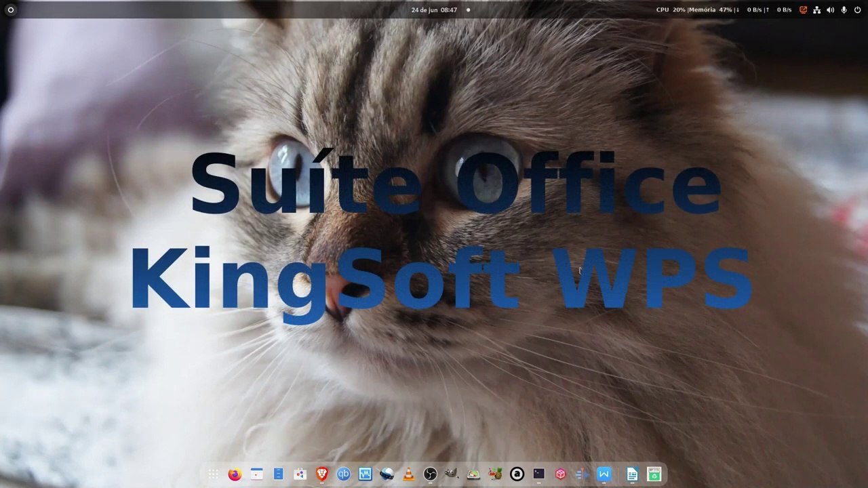Open the clock showing 24 de jun 08:47
Viewport: 868px width, 488px height.
(434, 10)
